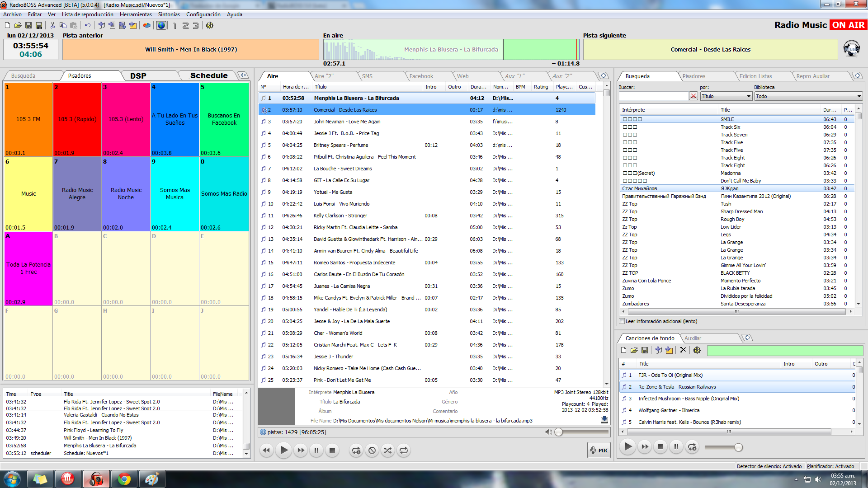The image size is (868, 488).
Task: Cut selected track with scissors icon
Action: 53,25
